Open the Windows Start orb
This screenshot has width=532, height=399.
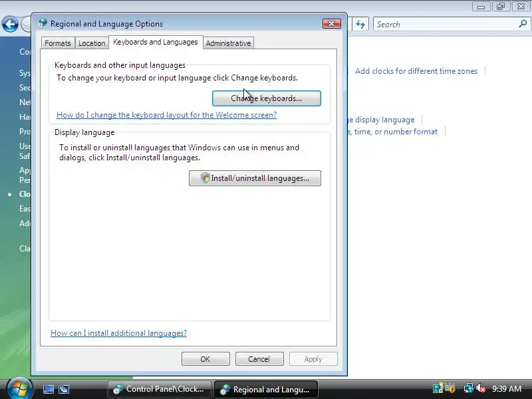coord(19,389)
